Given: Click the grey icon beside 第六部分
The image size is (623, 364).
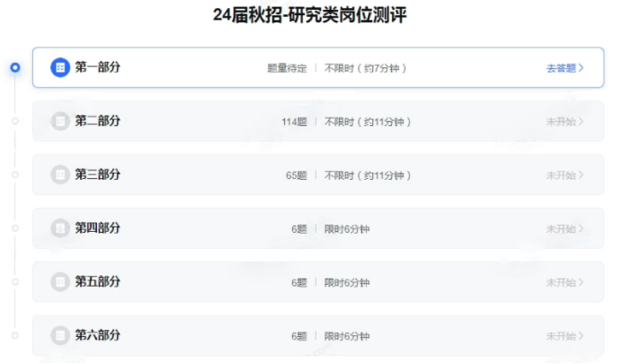Looking at the screenshot, I should click(60, 336).
